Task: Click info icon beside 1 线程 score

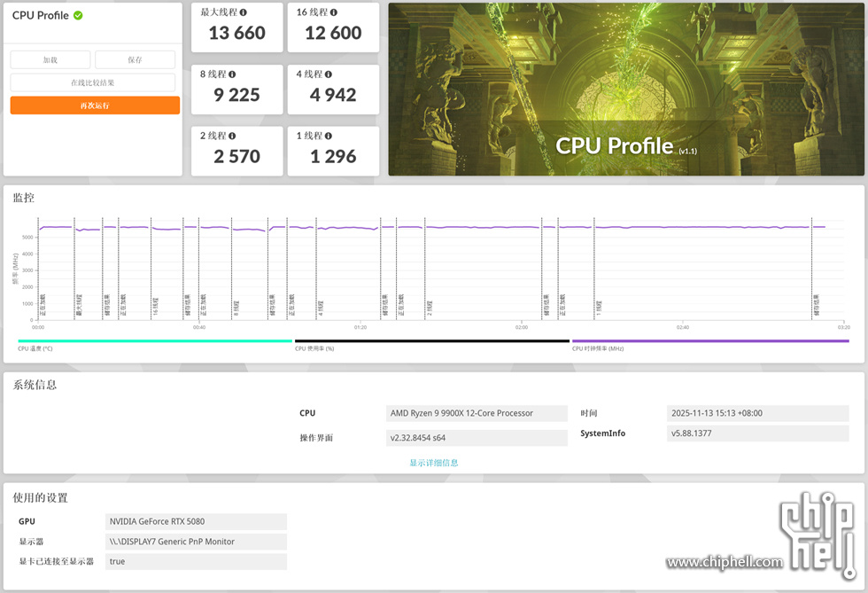Action: [329, 137]
